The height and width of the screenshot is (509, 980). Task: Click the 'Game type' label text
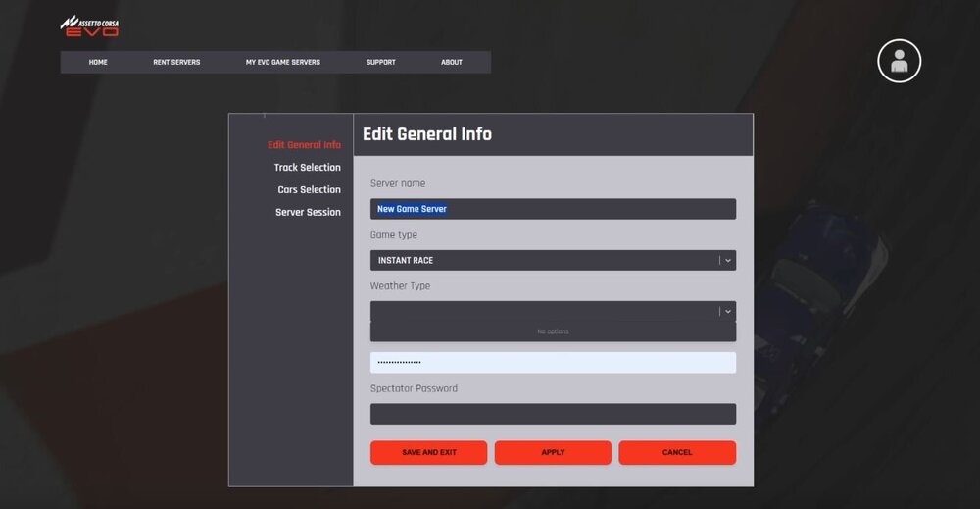point(394,235)
